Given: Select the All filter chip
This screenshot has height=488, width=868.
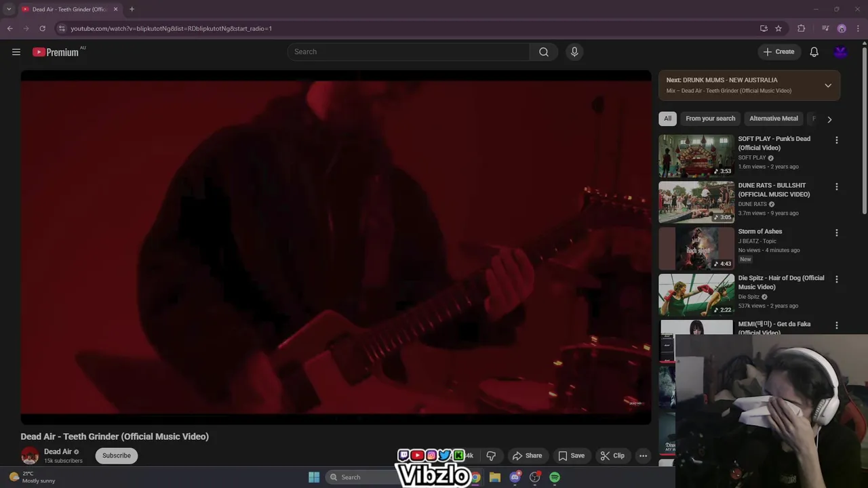Looking at the screenshot, I should click(667, 119).
